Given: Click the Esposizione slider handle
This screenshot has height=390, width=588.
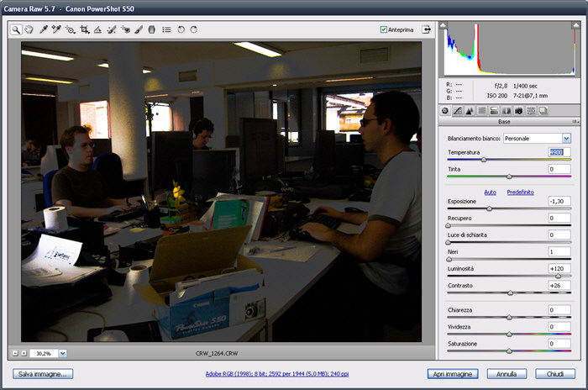Looking at the screenshot, I should (x=489, y=208).
